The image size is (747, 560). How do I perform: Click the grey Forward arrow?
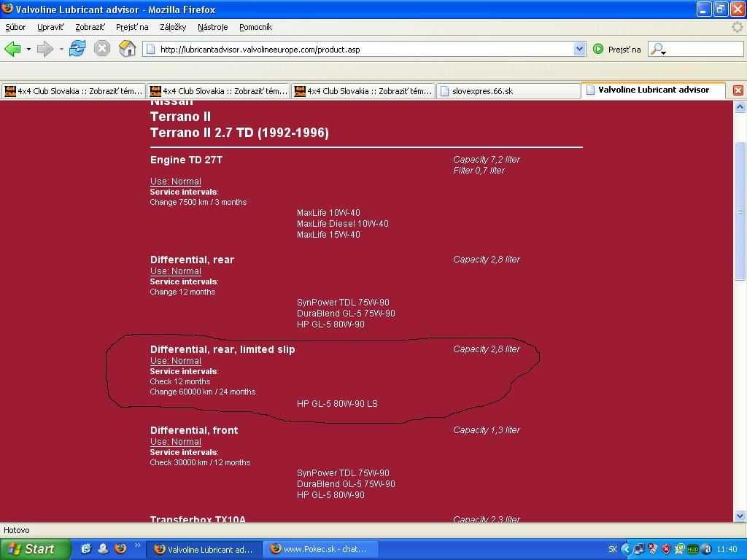click(x=44, y=49)
